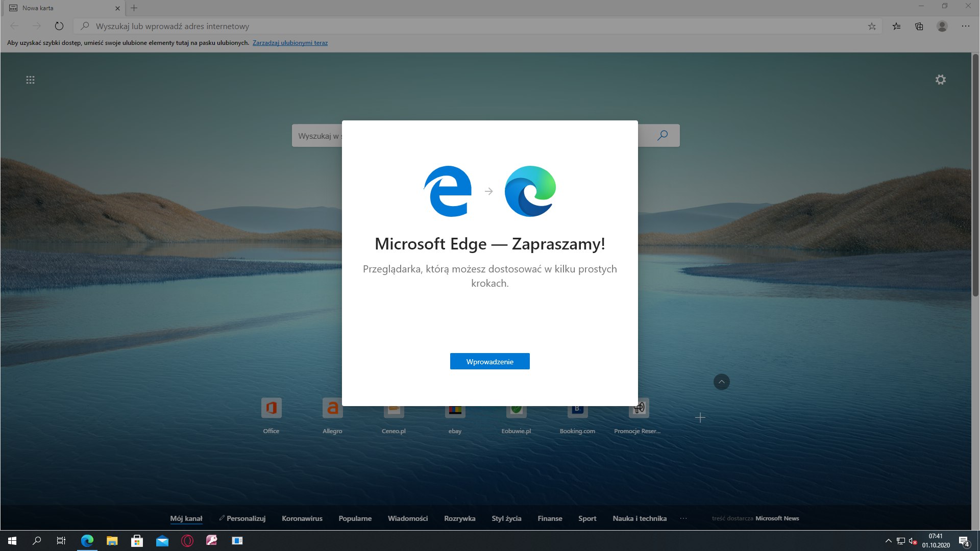Switch to the Finanse tab
The image size is (980, 551).
pos(550,518)
